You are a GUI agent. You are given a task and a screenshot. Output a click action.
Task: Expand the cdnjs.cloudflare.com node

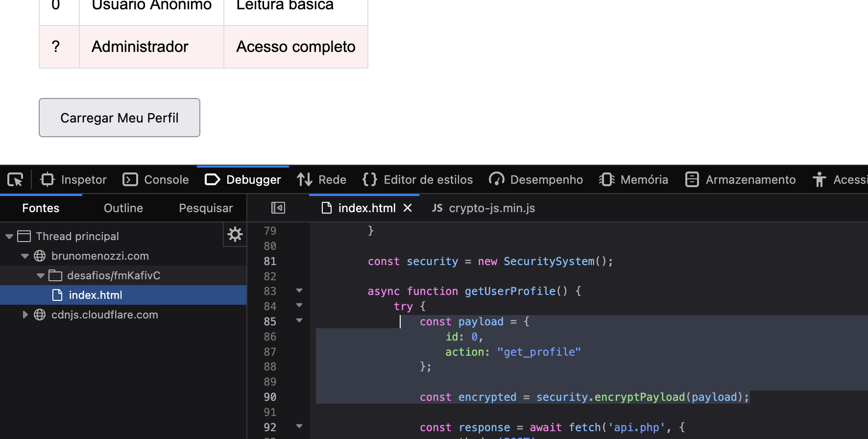coord(25,315)
